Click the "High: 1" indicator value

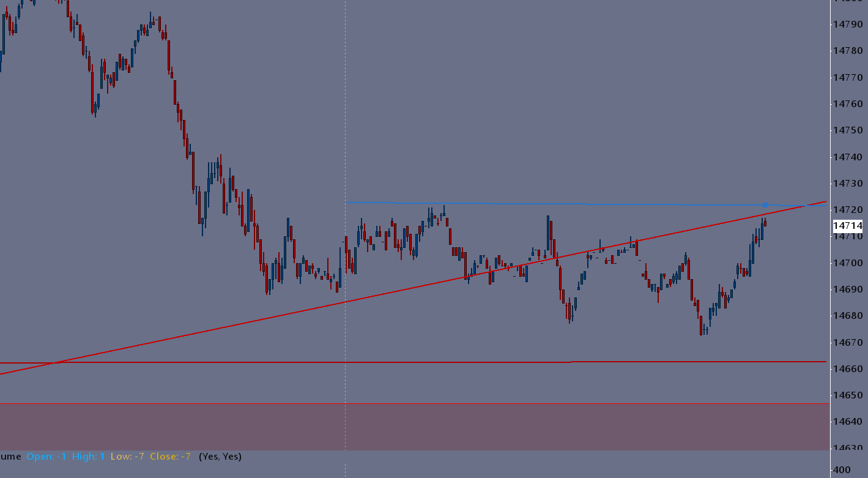pyautogui.click(x=89, y=457)
